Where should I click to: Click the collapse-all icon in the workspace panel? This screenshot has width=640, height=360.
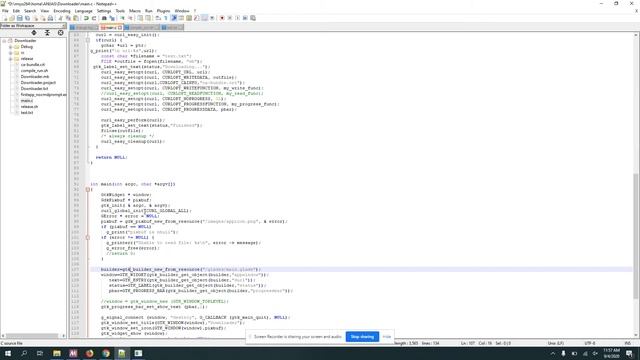pos(47,33)
